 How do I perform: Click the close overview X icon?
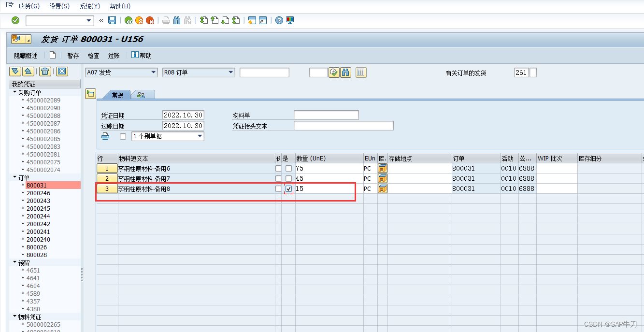click(x=61, y=72)
